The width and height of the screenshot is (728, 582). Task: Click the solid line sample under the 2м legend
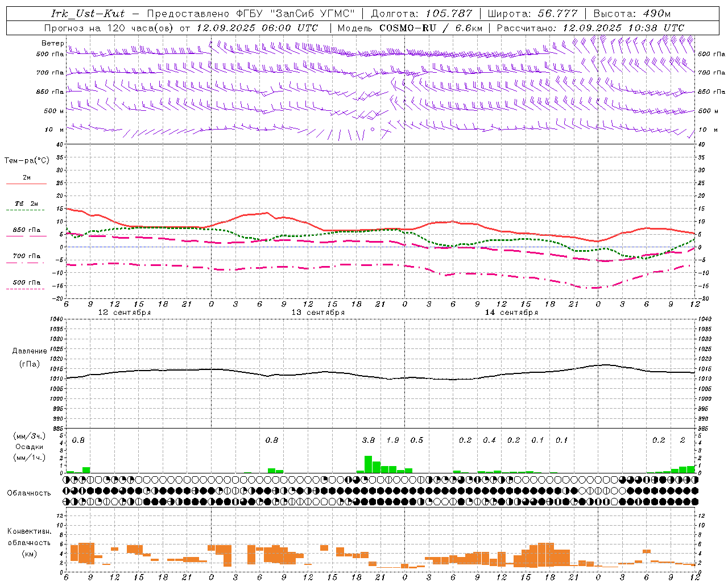click(26, 184)
